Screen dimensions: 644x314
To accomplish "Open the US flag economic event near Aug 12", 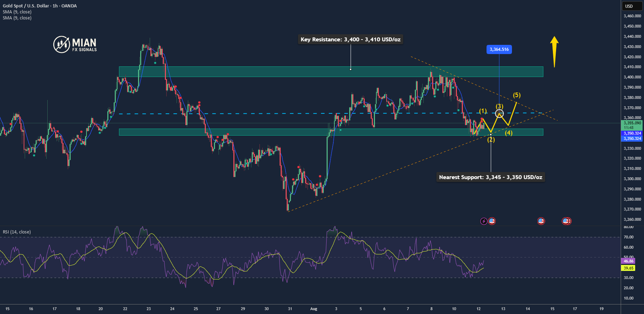I will [492, 221].
